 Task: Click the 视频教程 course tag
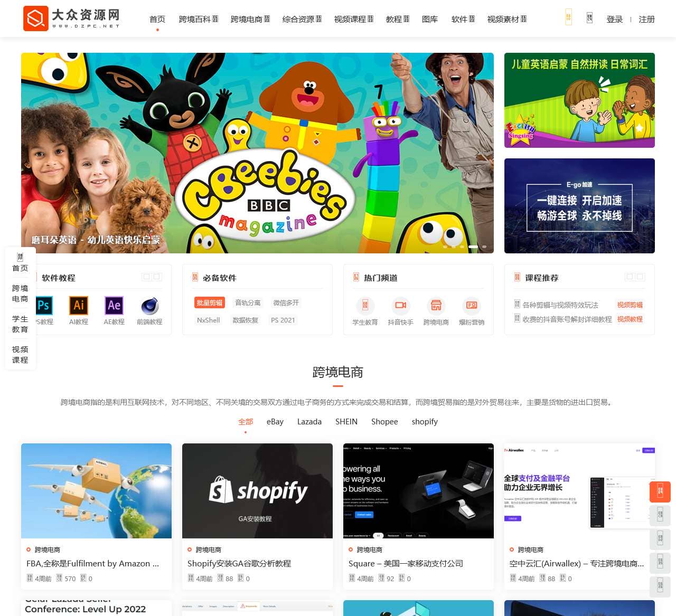point(630,319)
